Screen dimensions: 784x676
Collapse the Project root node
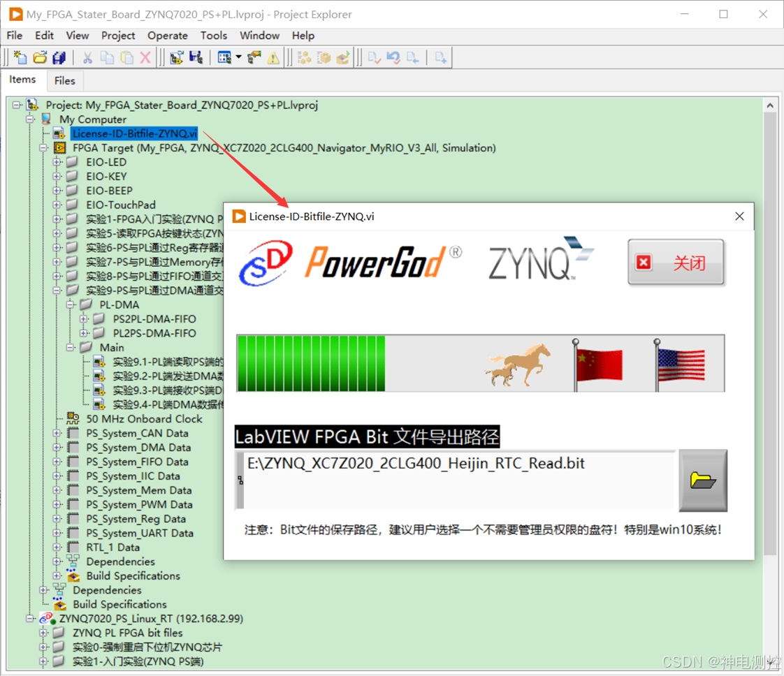coord(17,105)
